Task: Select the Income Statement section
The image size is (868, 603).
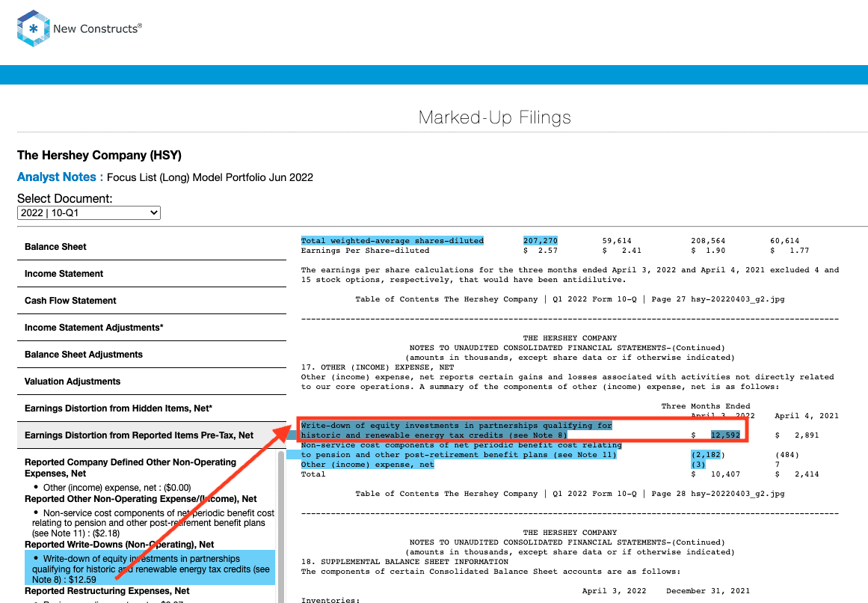Action: (152, 274)
